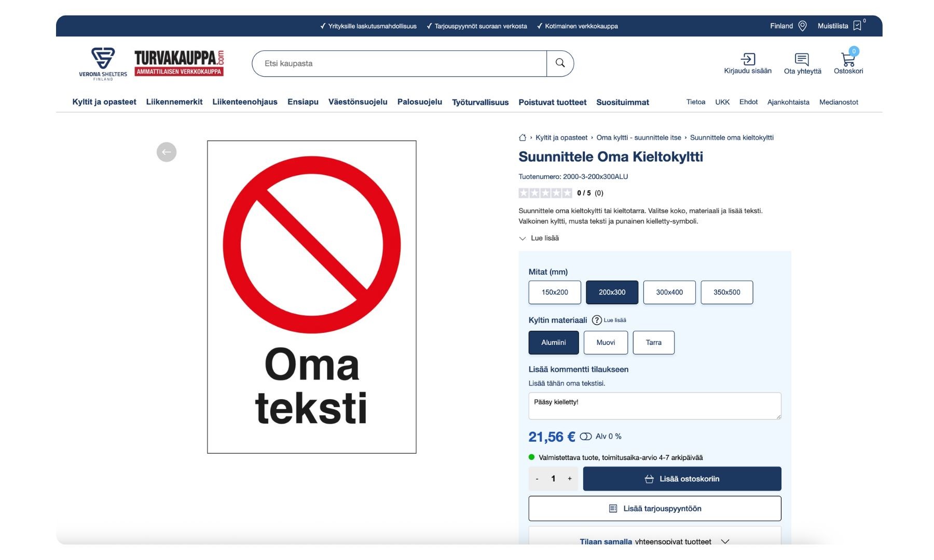Click the home breadcrumb icon
The image size is (934, 560).
523,137
